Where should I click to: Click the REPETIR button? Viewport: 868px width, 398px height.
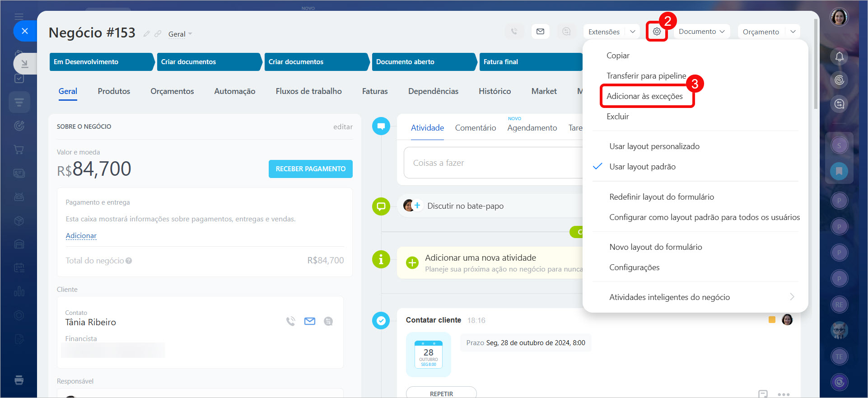(x=441, y=393)
